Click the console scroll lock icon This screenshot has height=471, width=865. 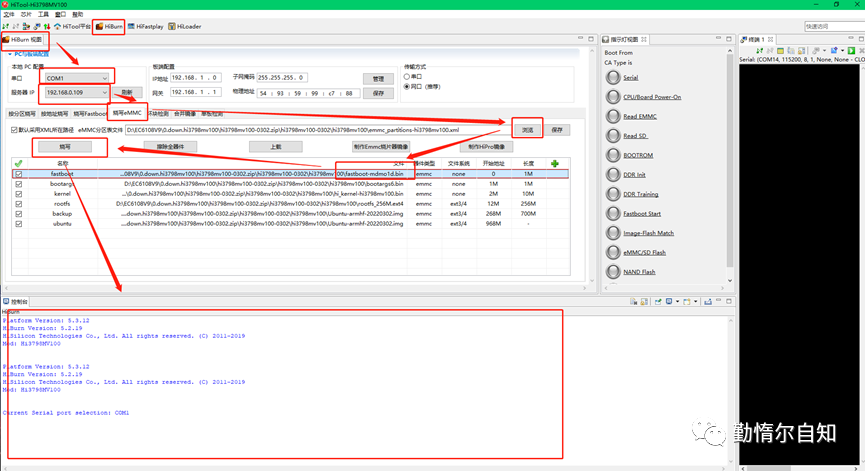coord(644,302)
